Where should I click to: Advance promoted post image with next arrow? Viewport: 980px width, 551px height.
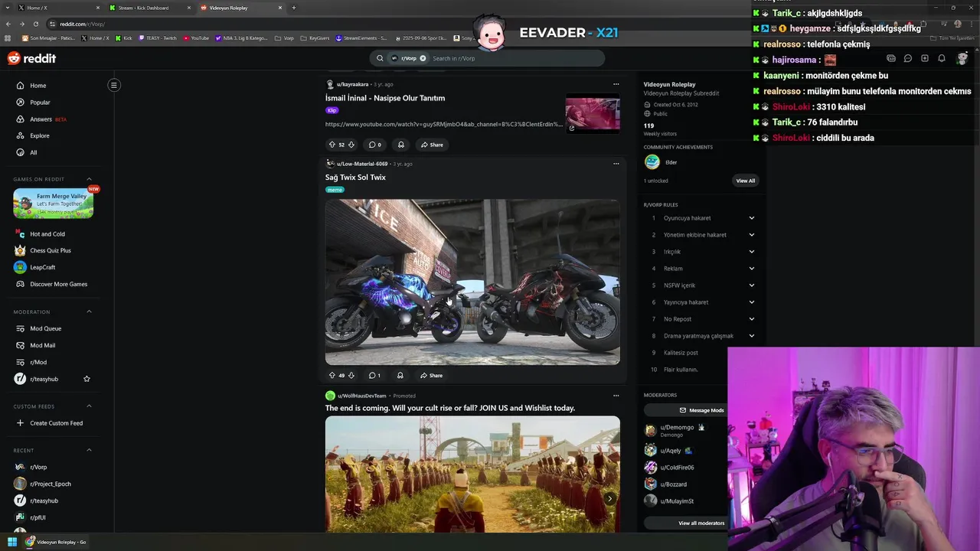609,498
